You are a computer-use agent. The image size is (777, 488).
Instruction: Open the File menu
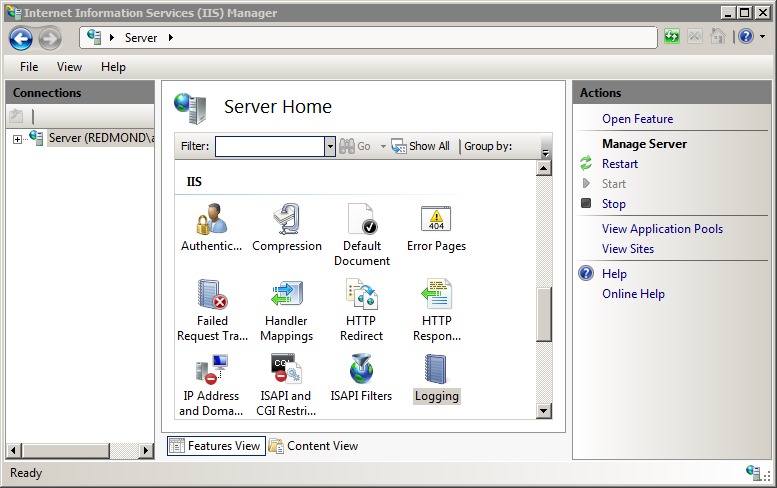[x=29, y=67]
